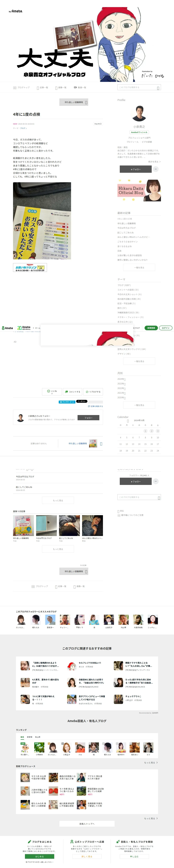This screenshot has width=174, height=868.
Task: Switch ranking to the 急上昇 tab
Action: (x=38, y=737)
